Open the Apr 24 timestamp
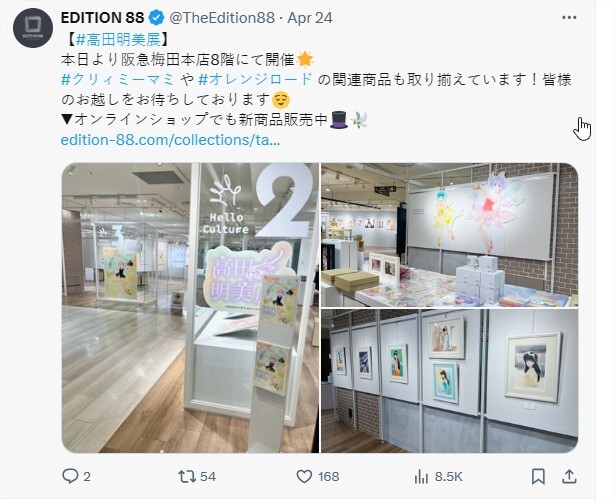 point(310,18)
